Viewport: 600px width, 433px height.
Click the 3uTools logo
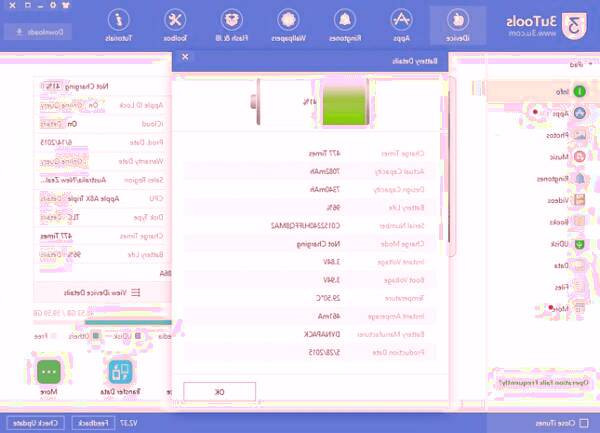pos(546,26)
